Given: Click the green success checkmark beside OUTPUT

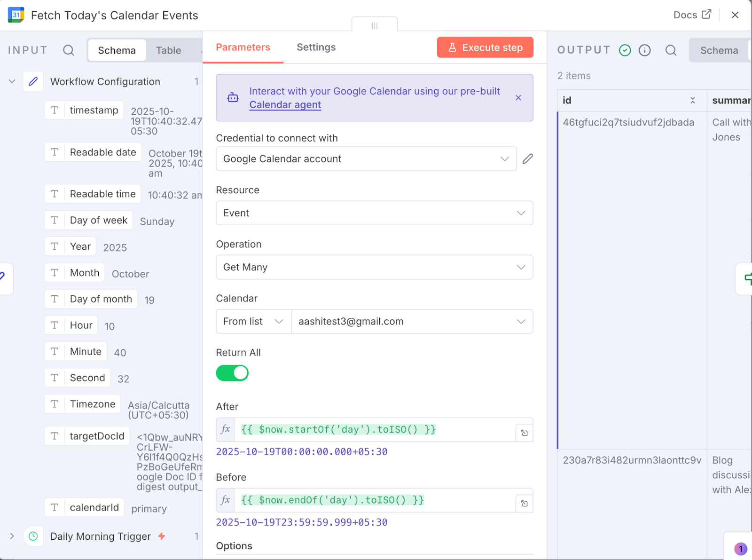Looking at the screenshot, I should 625,50.
